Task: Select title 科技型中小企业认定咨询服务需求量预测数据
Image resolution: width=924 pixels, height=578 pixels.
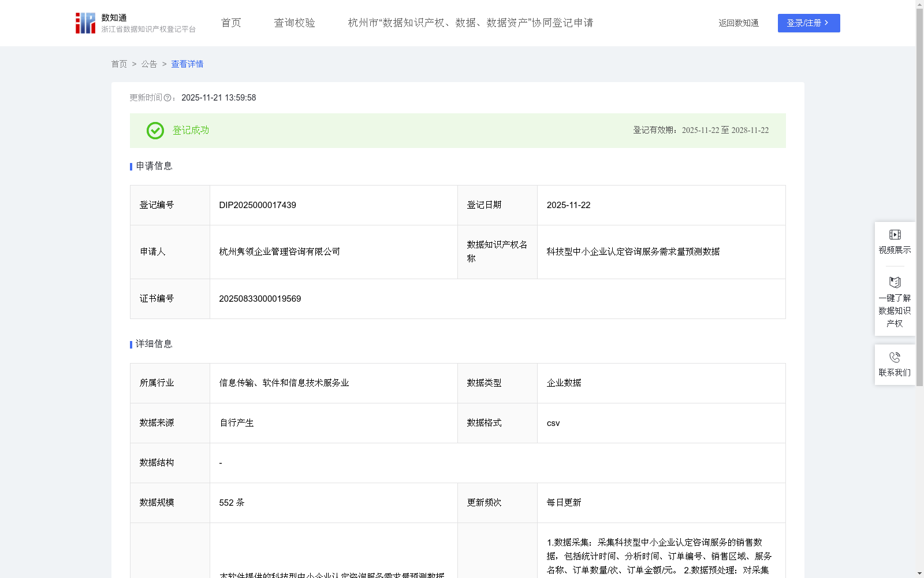Action: [x=633, y=251]
